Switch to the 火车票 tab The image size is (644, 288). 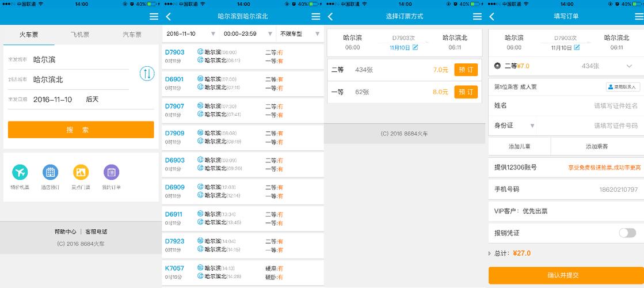pos(29,35)
